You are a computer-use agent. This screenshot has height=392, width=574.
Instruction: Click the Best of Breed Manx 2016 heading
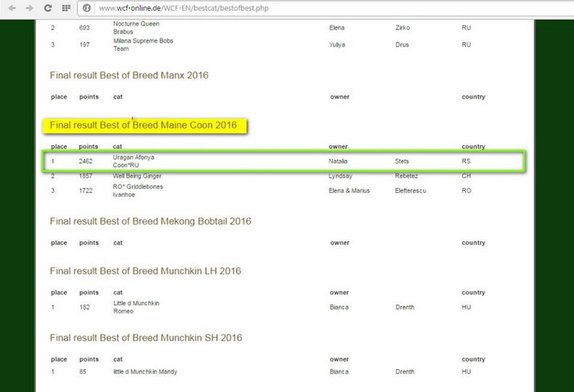point(130,75)
